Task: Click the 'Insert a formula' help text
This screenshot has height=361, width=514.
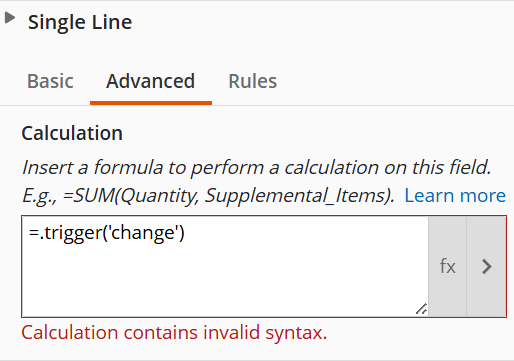Action: tap(257, 167)
